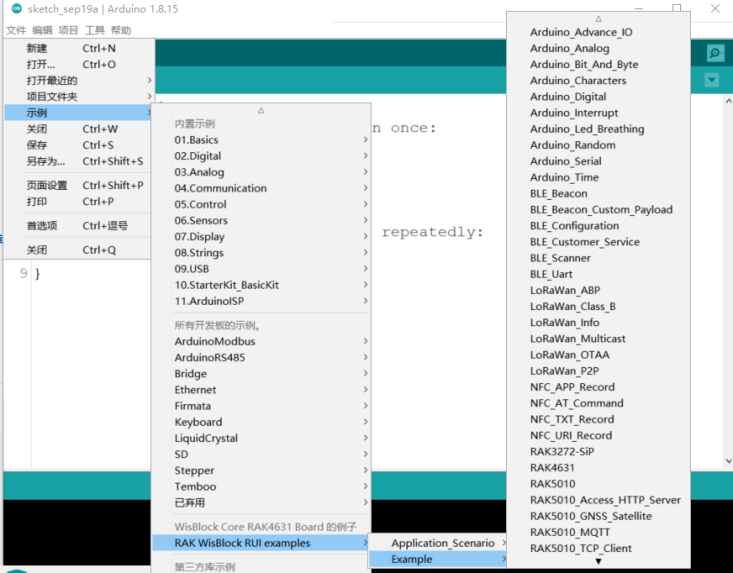Open NFC_AT_Command example

pos(598,403)
